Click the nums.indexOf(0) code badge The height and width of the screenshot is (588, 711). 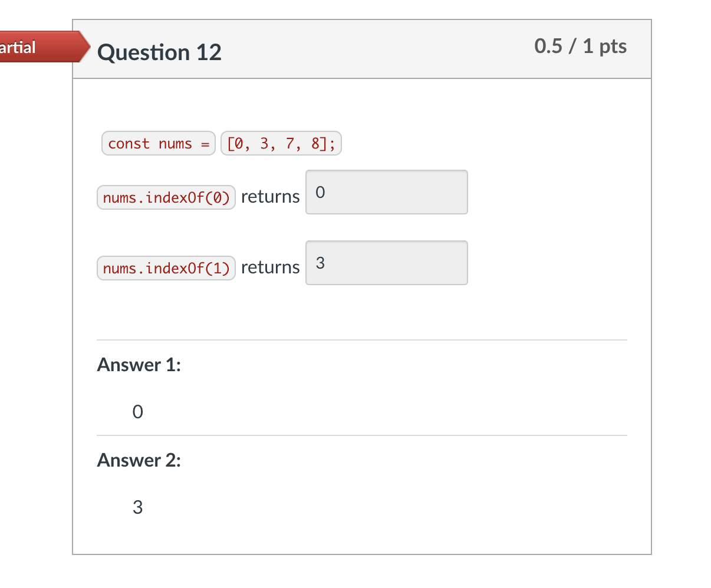[x=166, y=197]
